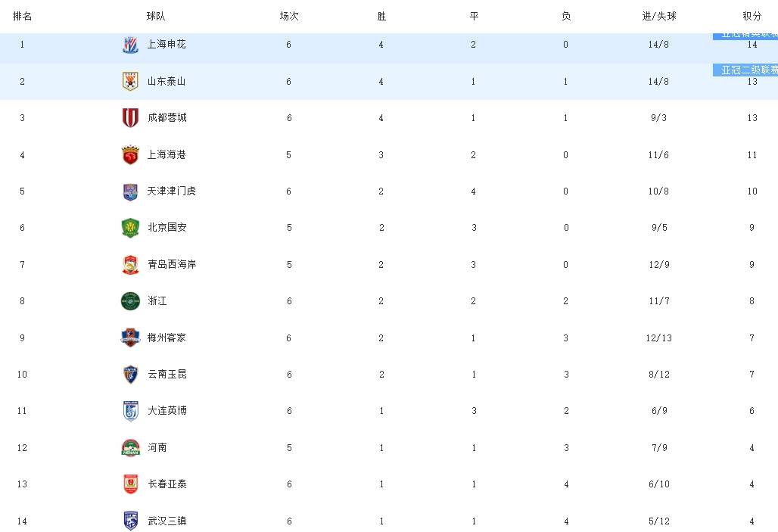Click the Henan team logo
This screenshot has width=778, height=532.
pos(130,448)
